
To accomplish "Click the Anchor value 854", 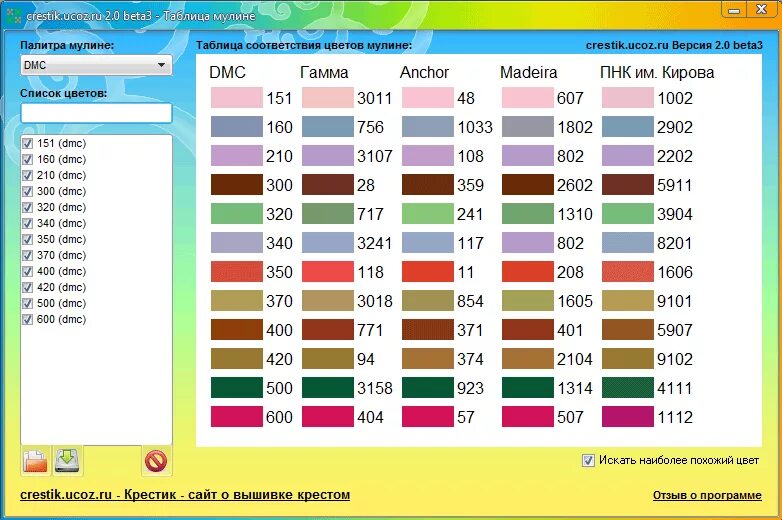I will pyautogui.click(x=470, y=301).
